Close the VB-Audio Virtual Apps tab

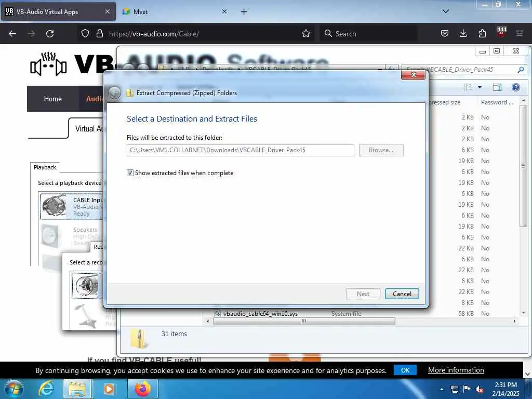pyautogui.click(x=107, y=11)
